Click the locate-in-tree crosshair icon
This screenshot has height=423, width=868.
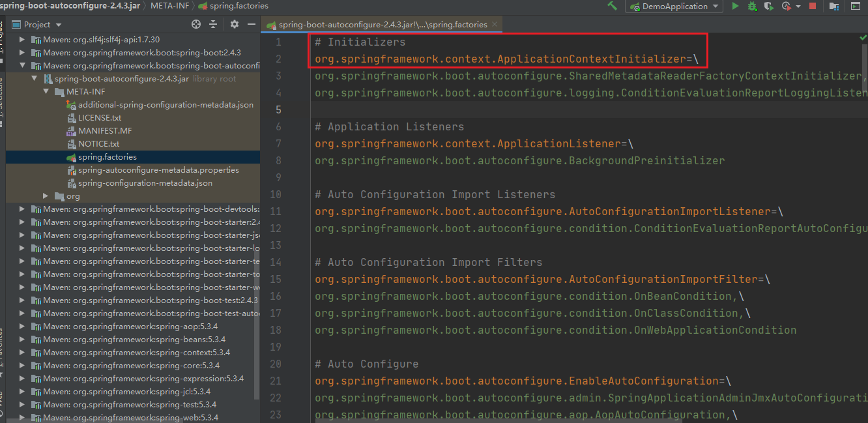[x=196, y=24]
